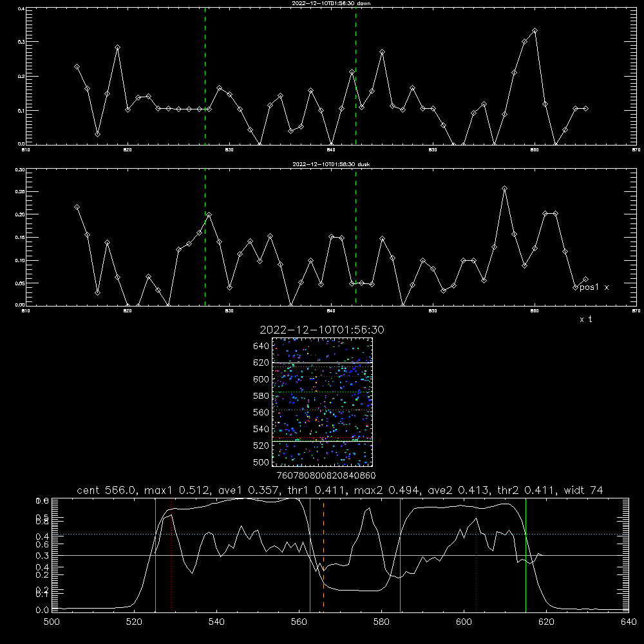Screen dimensions: 644x644
Task: Click the '2022-12-10T01:56:30 dusk' plot title
Action: 331,164
